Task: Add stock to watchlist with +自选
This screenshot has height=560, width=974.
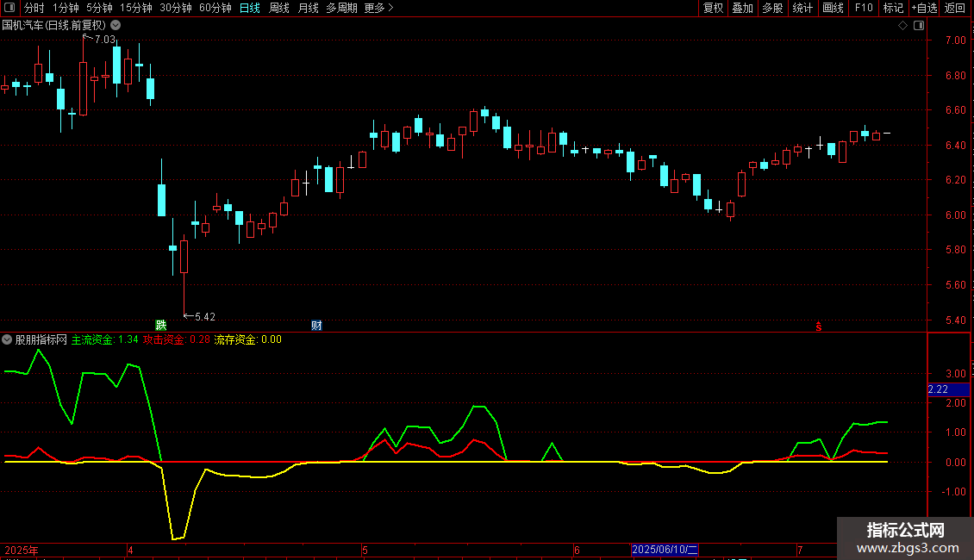Action: click(924, 8)
